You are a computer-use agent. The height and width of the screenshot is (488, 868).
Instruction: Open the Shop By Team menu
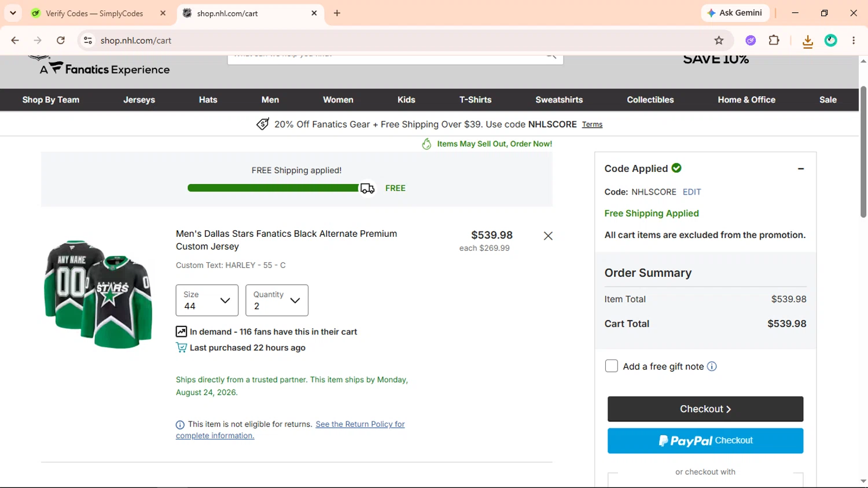(x=51, y=100)
